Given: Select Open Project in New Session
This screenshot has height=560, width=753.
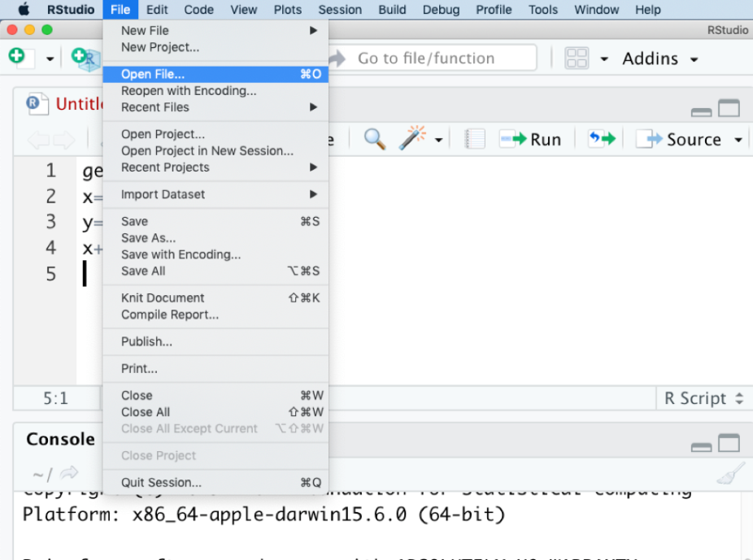Looking at the screenshot, I should (x=215, y=150).
